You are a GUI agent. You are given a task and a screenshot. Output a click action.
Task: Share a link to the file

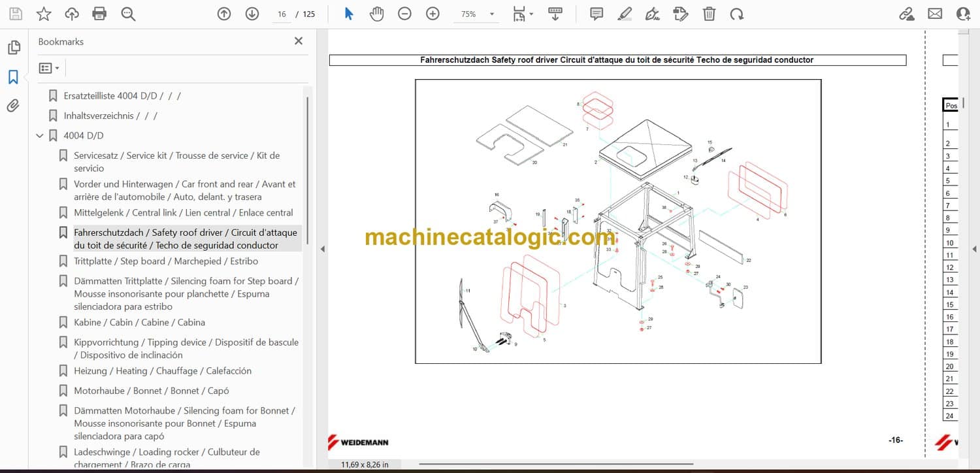(907, 14)
